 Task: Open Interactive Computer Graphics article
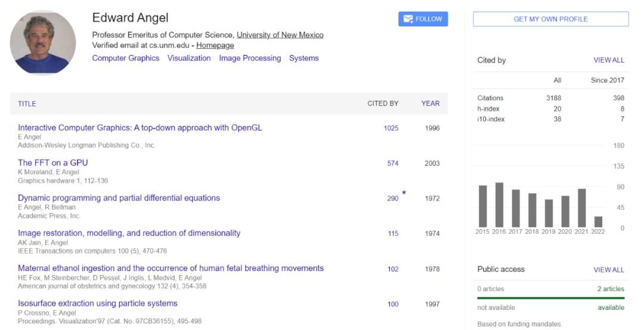[x=140, y=128]
